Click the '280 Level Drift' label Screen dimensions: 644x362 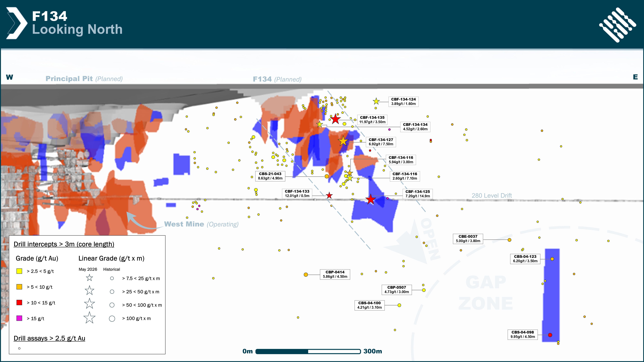[492, 196]
